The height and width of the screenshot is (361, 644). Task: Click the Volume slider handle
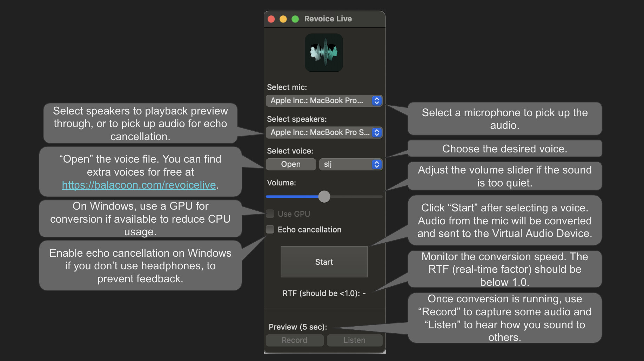[x=324, y=197]
